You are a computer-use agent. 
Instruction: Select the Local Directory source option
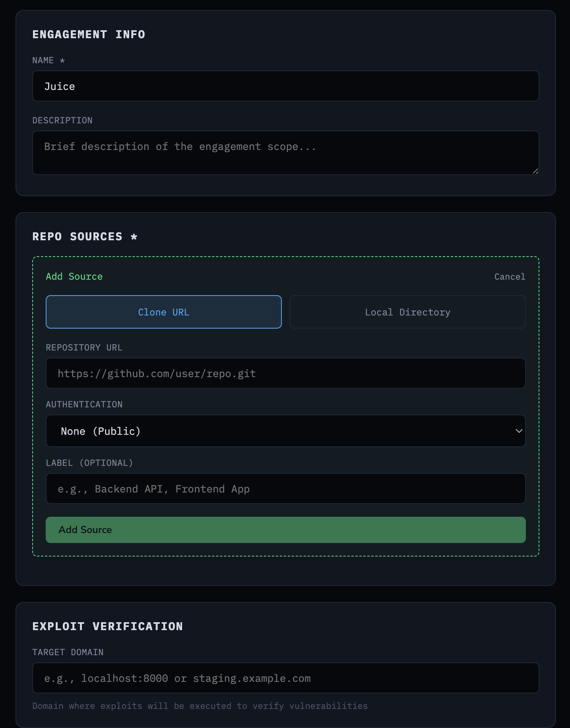pyautogui.click(x=407, y=312)
